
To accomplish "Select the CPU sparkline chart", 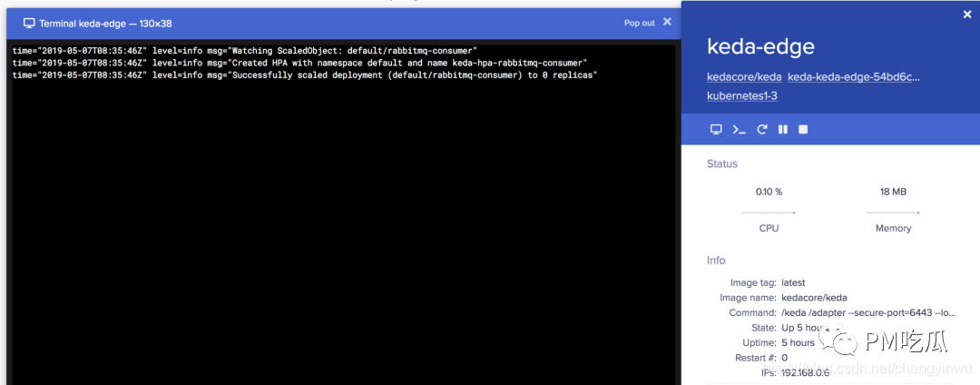I will (x=769, y=212).
